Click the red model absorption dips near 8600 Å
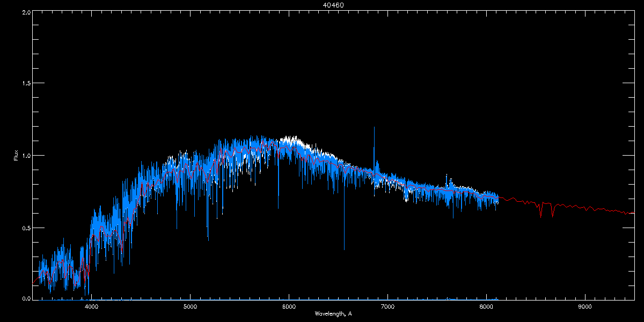The width and height of the screenshot is (644, 322). 546,209
